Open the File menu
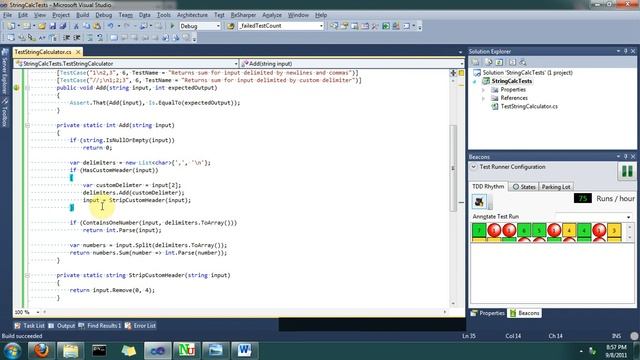Viewport: 640px width, 360px height. (7, 15)
